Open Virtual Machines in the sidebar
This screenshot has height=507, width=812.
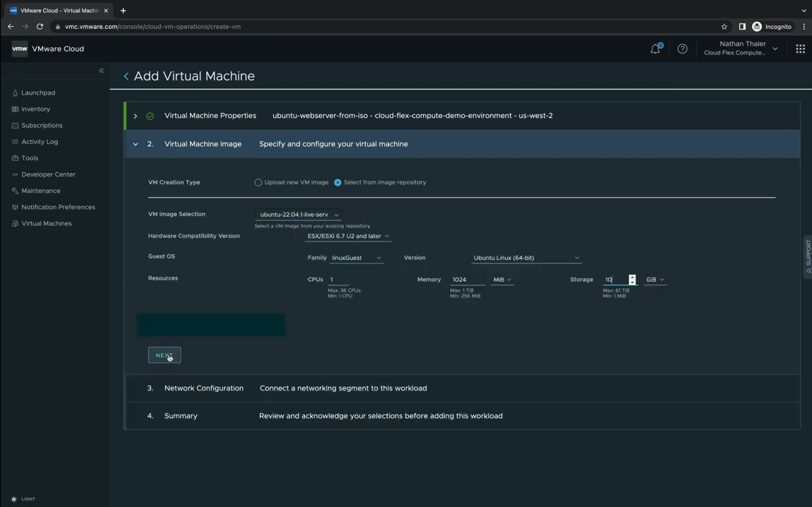point(47,224)
